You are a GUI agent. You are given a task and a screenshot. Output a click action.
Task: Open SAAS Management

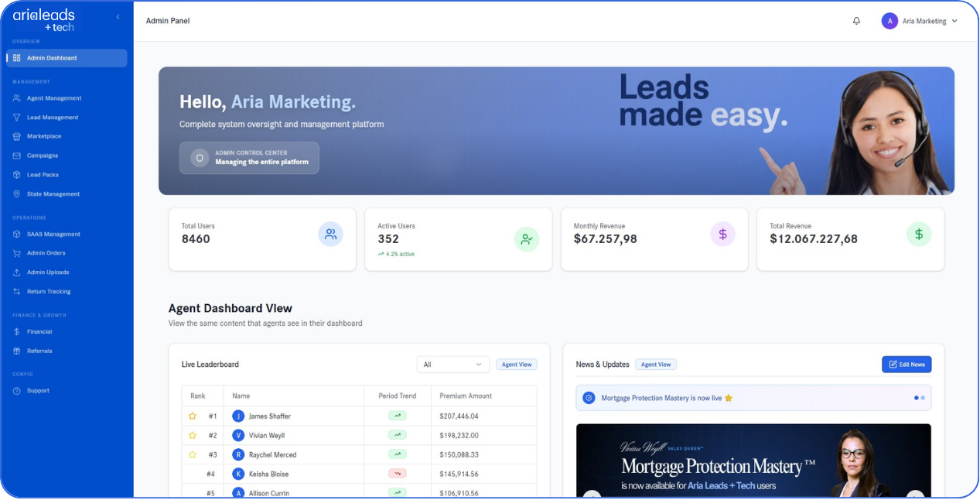point(67,234)
